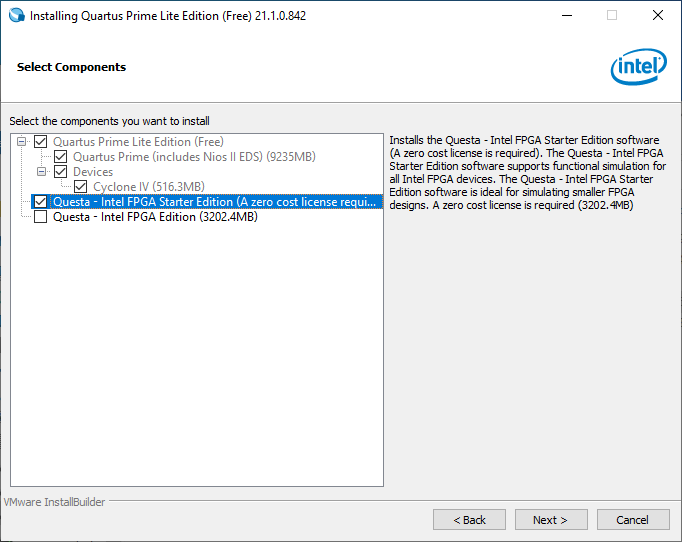Toggle the Quartus Prime (includes Nios II EDS) checkbox
682x542 pixels.
(x=60, y=157)
